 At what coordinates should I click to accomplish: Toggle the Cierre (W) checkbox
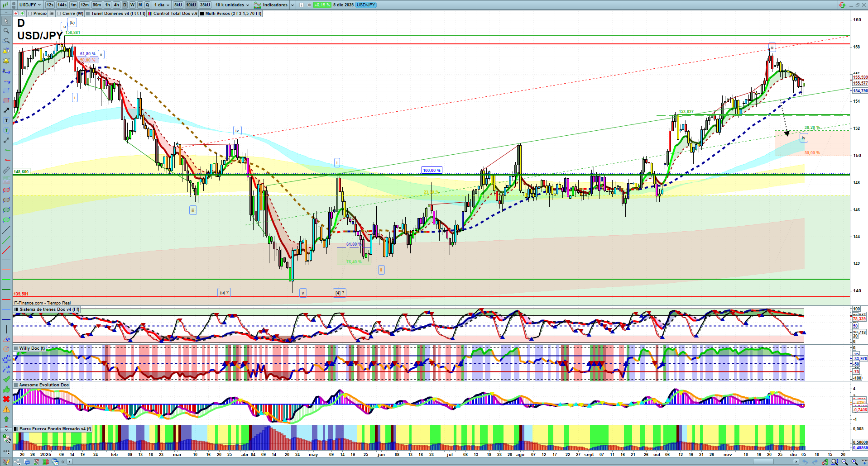click(x=59, y=14)
